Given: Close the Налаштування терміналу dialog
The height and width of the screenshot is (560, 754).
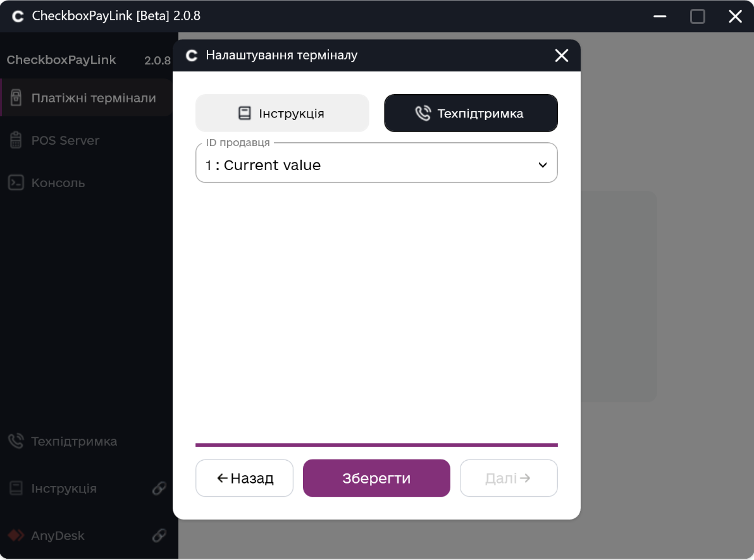Looking at the screenshot, I should 561,56.
